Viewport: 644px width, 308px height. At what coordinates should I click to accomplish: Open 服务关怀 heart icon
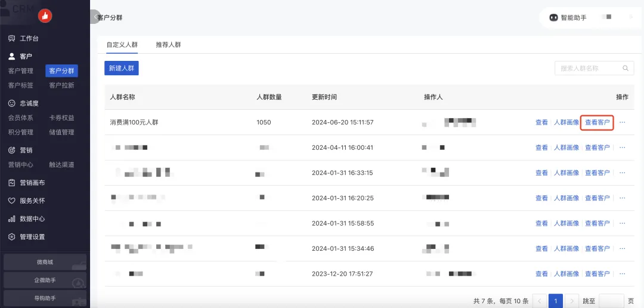click(x=11, y=201)
